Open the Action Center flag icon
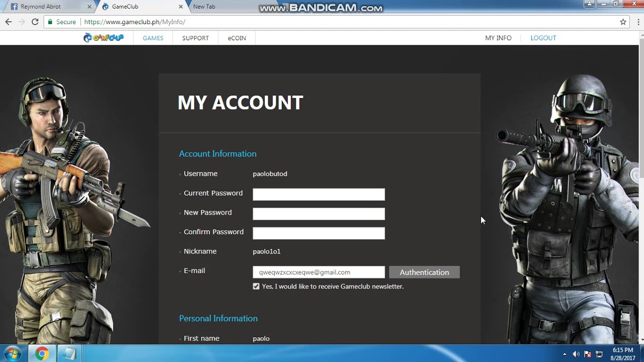644x362 pixels. pos(588,354)
